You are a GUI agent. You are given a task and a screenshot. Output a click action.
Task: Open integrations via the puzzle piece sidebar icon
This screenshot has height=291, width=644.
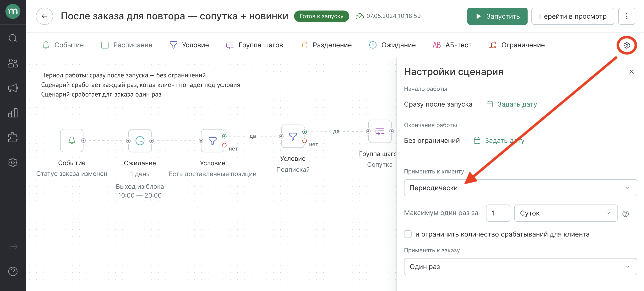[x=13, y=138]
